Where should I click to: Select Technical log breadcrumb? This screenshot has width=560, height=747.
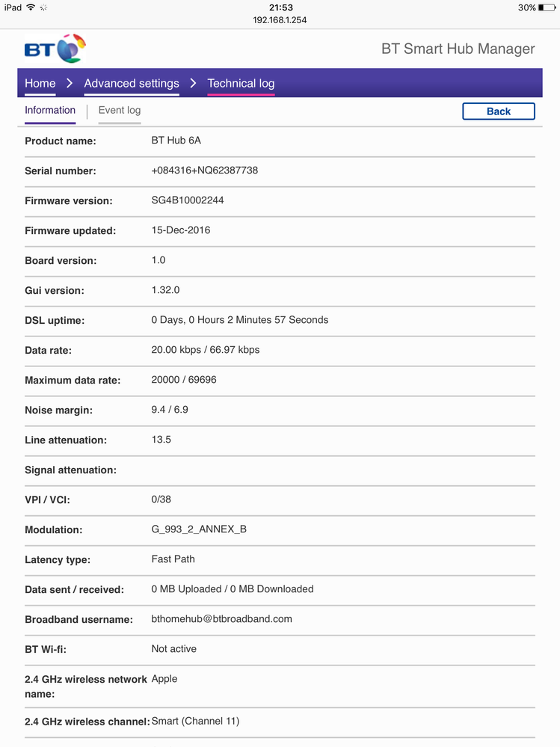pos(241,83)
